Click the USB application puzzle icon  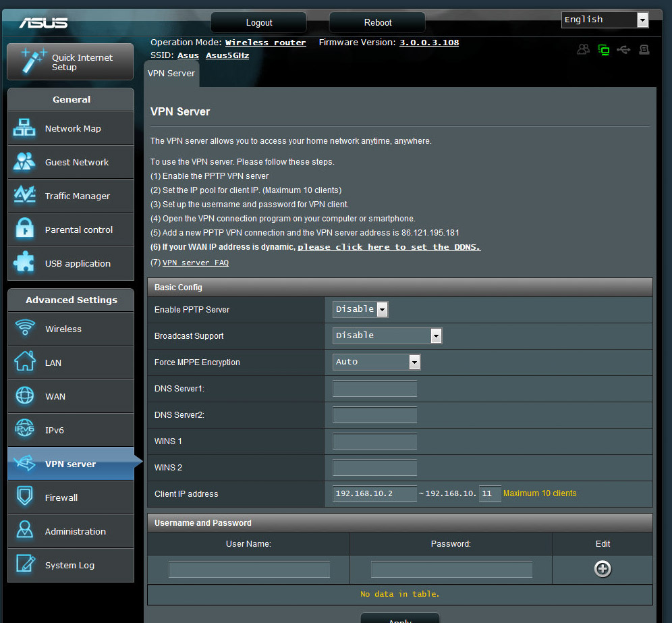[x=25, y=263]
